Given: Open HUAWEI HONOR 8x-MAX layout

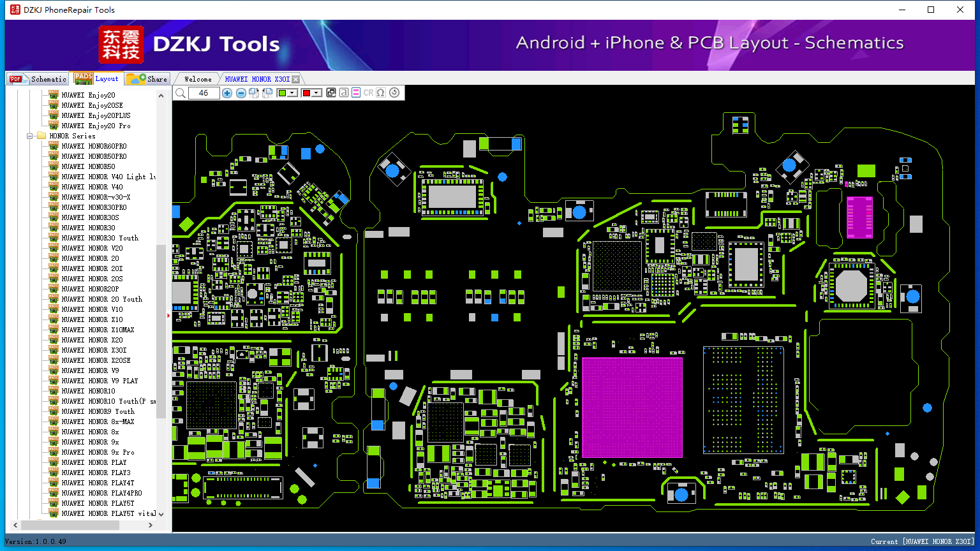Looking at the screenshot, I should click(98, 422).
